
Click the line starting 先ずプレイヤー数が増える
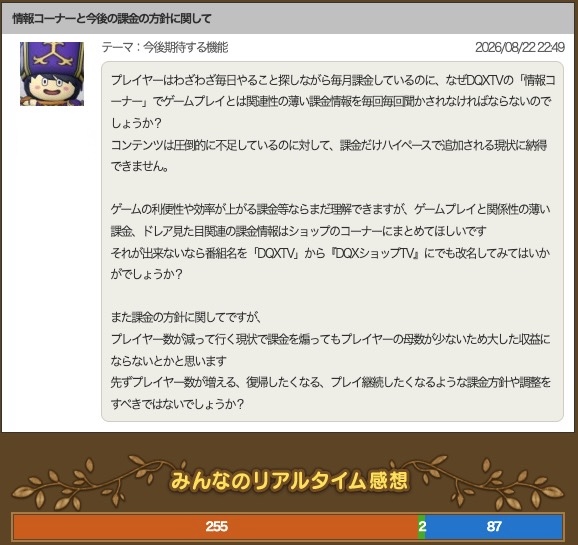pos(331,382)
